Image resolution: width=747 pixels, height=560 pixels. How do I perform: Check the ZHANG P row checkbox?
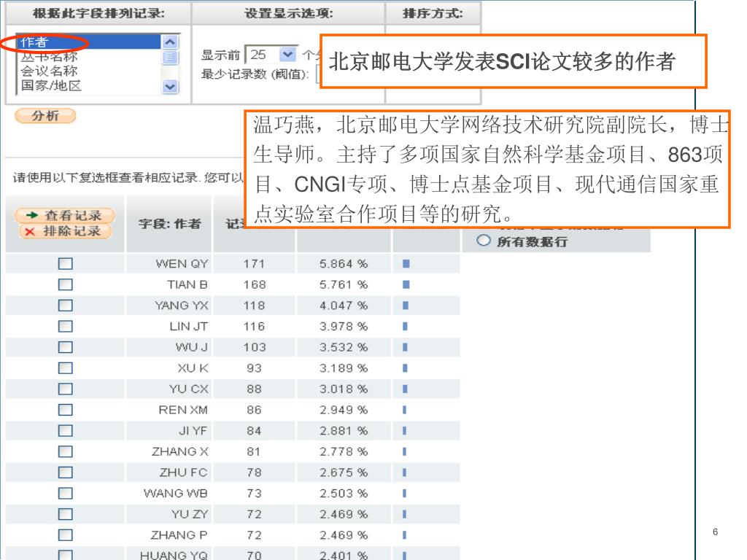(65, 535)
